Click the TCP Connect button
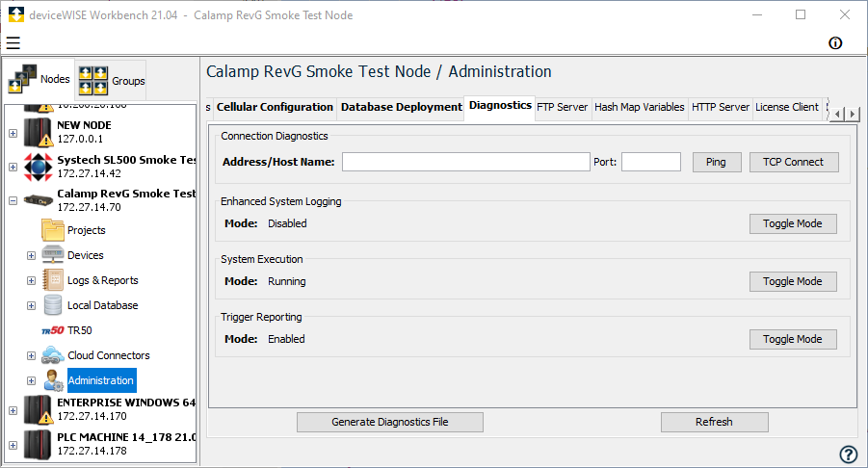This screenshot has height=468, width=868. point(793,162)
